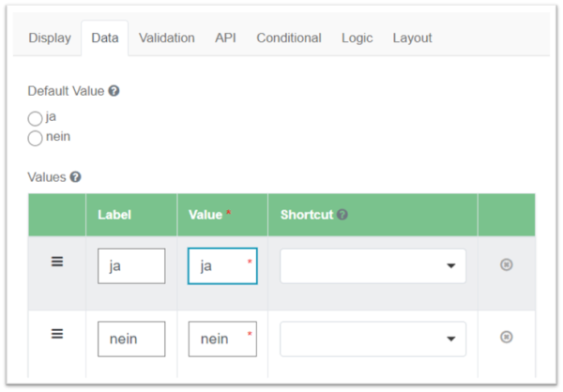Viewport: 563px width, 392px height.
Task: Switch to the Validation tab
Action: pyautogui.click(x=167, y=38)
